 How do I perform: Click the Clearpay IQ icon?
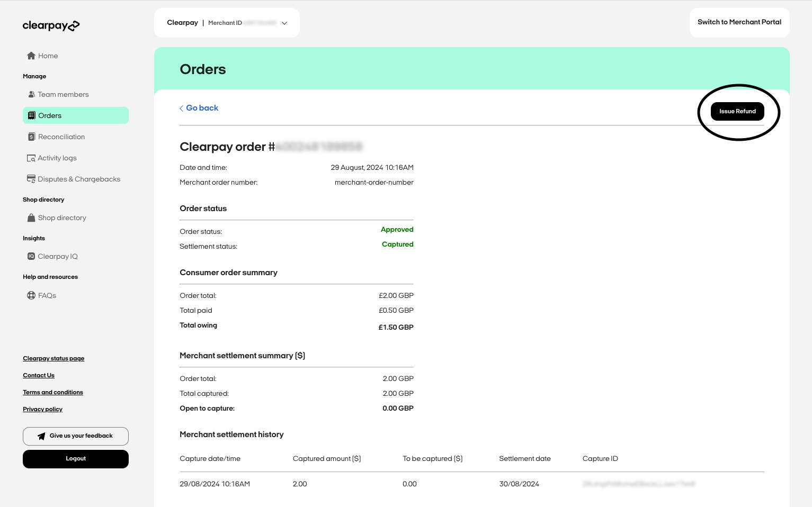31,256
